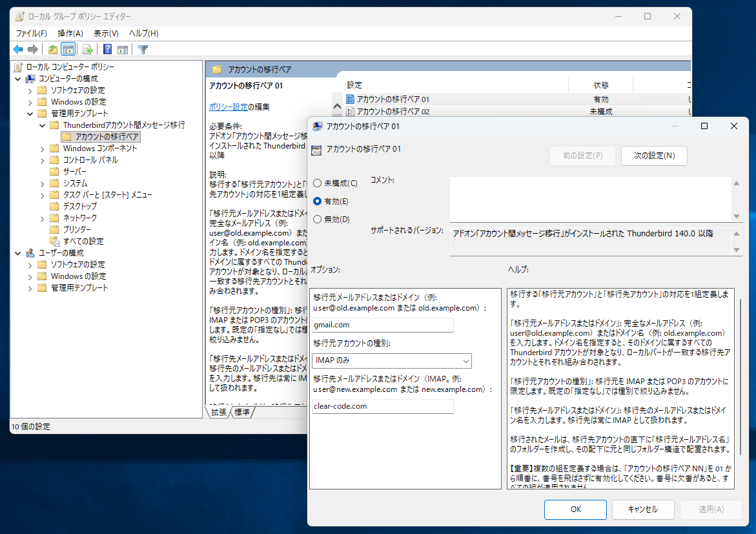The width and height of the screenshot is (756, 534).
Task: Click the コンピューターの構成 computer icon
Action: point(30,79)
